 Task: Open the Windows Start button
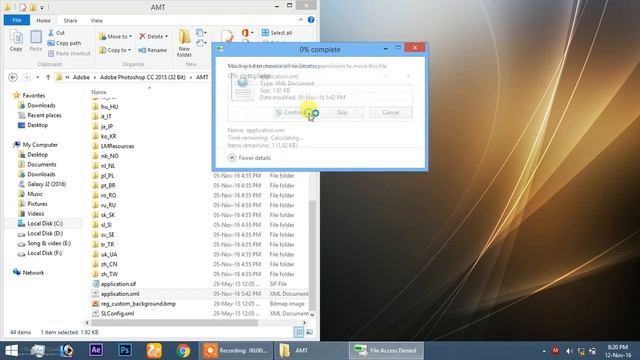coord(11,350)
